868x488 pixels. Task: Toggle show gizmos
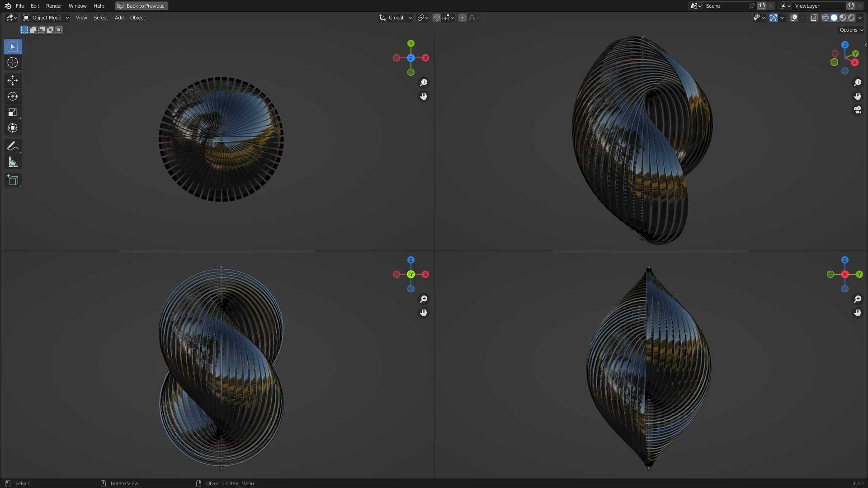[x=774, y=18]
